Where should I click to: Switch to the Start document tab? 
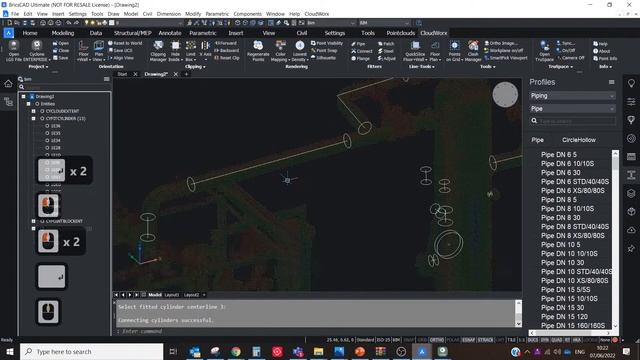[x=122, y=74]
